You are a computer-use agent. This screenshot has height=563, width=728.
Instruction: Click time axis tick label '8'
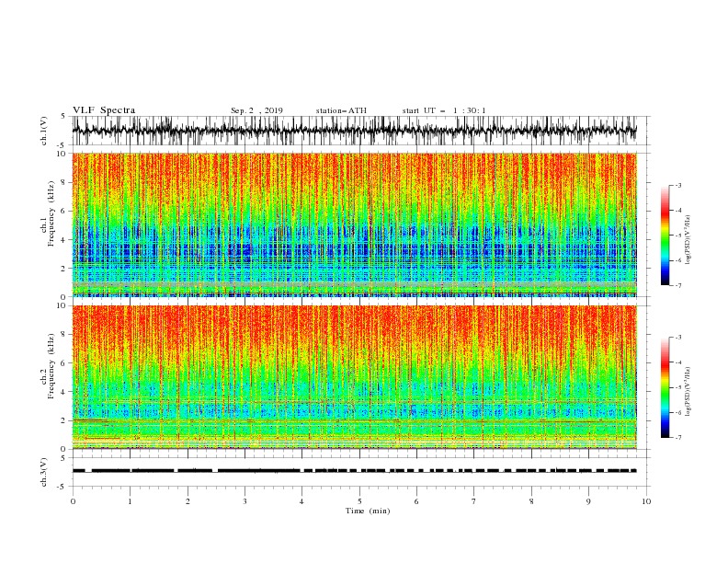coord(531,501)
